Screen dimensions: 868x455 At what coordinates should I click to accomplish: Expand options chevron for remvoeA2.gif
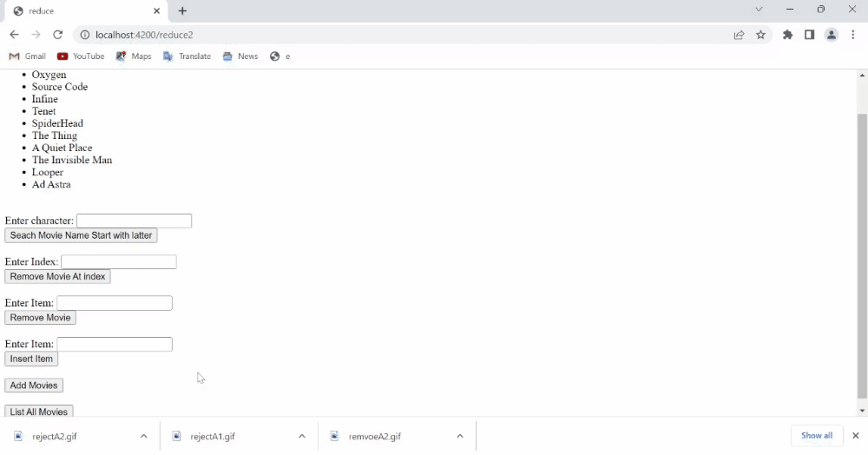(x=460, y=436)
